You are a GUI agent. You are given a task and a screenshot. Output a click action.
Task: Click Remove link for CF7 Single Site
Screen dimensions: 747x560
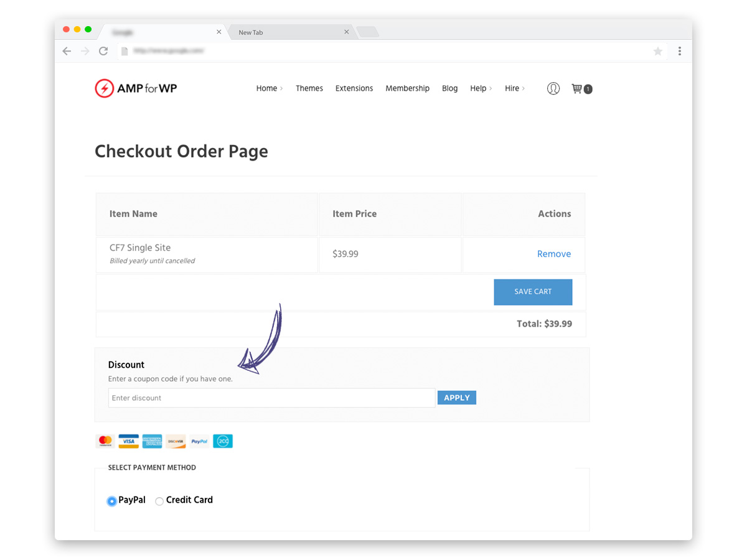553,254
